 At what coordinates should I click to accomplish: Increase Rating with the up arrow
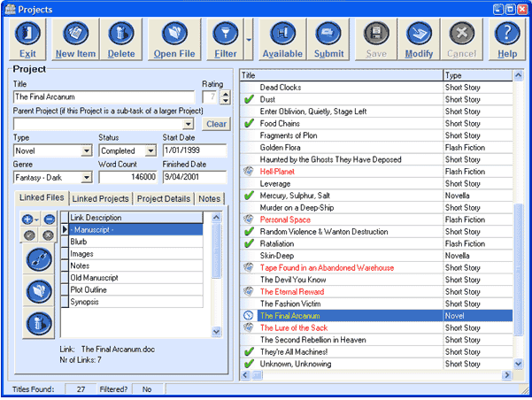(225, 93)
